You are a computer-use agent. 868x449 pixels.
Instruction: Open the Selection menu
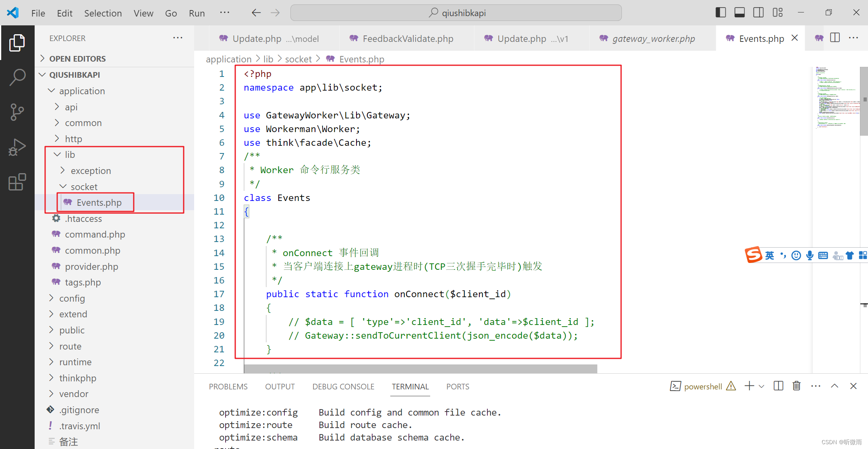click(103, 13)
